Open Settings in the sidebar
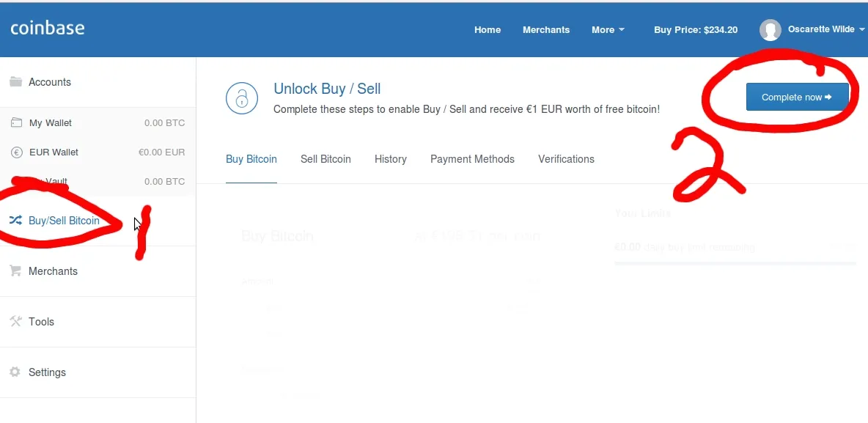Screen dimensions: 868x423 pyautogui.click(x=47, y=372)
